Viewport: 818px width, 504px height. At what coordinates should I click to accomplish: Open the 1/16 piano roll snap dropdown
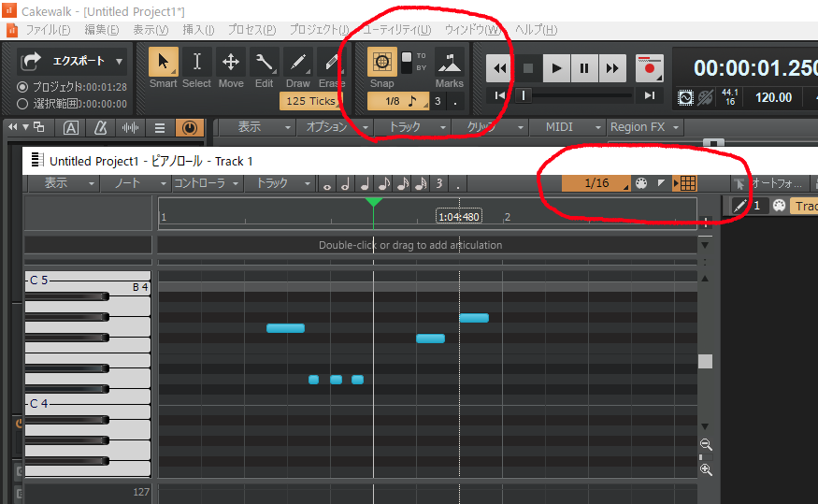tap(596, 183)
